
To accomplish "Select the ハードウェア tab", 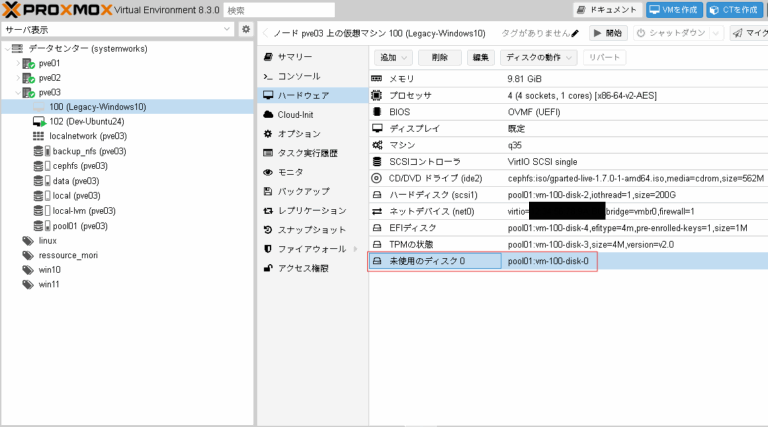I will 312,95.
